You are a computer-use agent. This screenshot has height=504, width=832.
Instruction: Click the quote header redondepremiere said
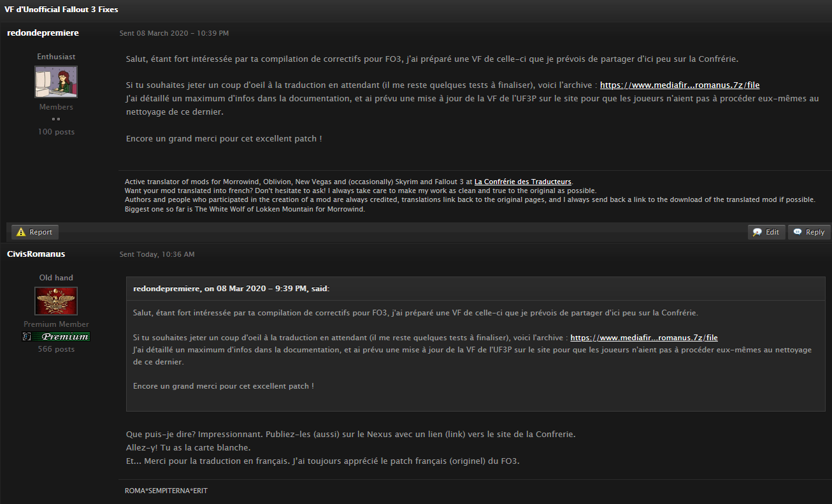tap(231, 289)
